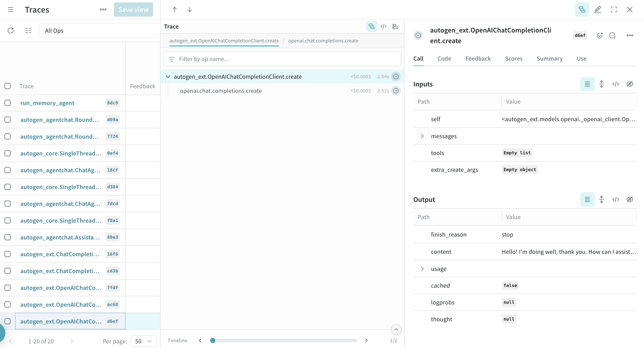Expand all Output rows

(x=602, y=199)
